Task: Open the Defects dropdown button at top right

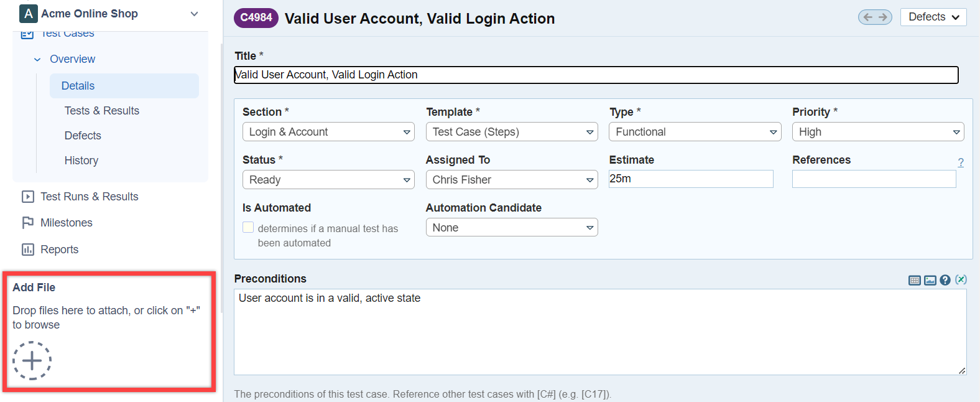Action: 933,17
